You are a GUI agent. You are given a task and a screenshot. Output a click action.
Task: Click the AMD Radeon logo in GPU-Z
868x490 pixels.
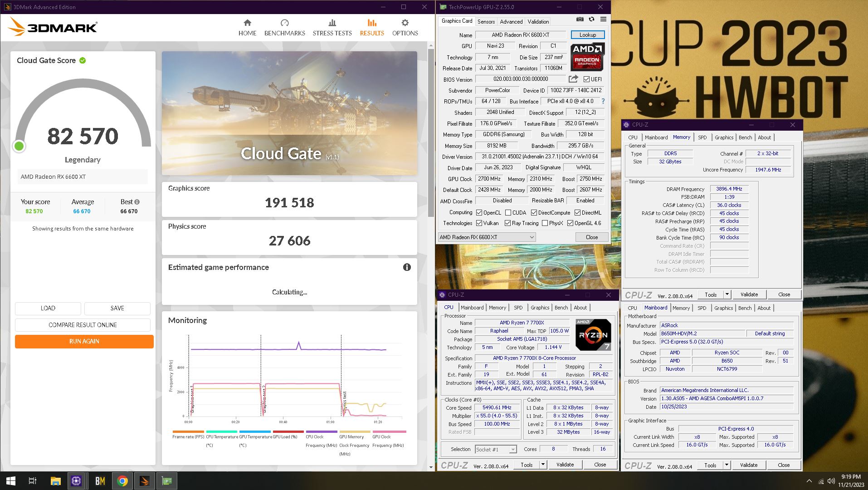pyautogui.click(x=587, y=56)
